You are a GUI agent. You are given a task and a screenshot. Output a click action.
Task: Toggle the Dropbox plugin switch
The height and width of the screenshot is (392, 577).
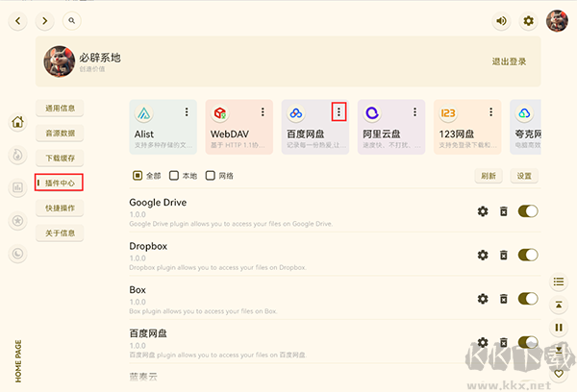click(x=528, y=255)
